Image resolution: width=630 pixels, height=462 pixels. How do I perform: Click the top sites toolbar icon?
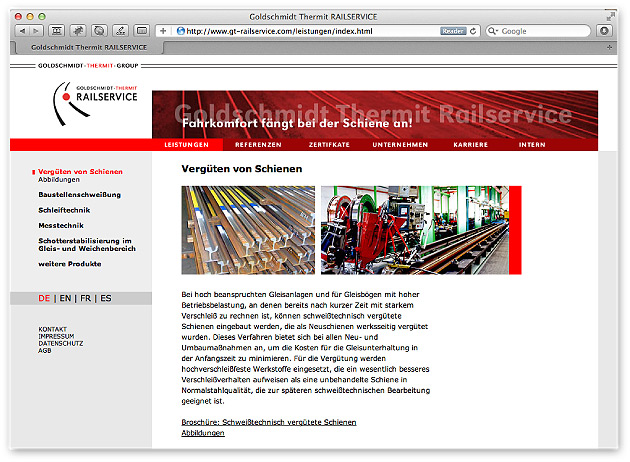point(57,31)
